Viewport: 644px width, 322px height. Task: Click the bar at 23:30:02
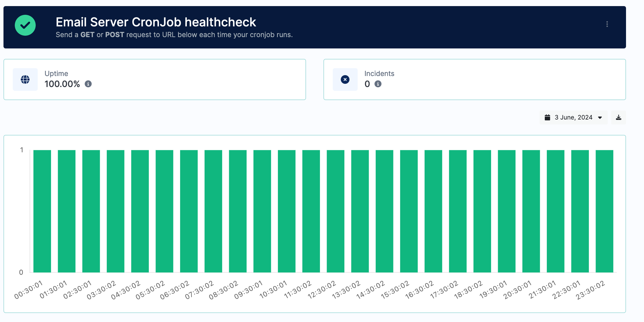pyautogui.click(x=604, y=211)
